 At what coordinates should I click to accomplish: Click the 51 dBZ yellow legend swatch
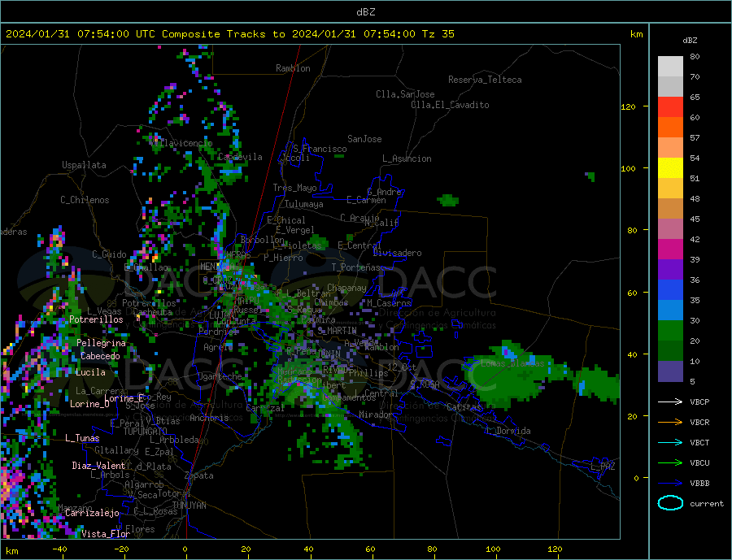(670, 168)
